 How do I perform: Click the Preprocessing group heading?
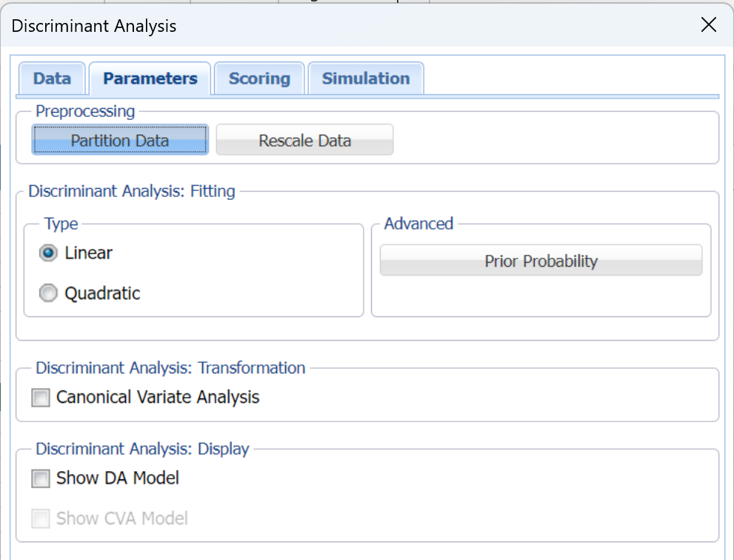85,111
